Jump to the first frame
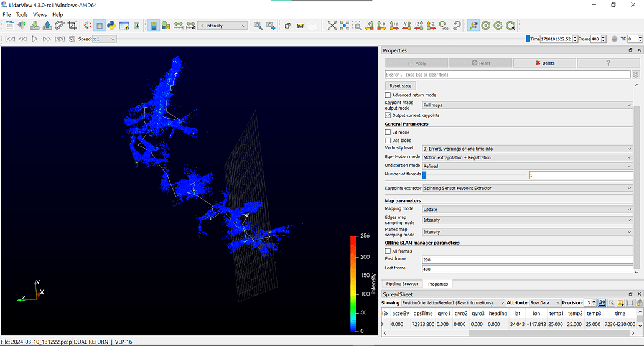 coord(11,39)
